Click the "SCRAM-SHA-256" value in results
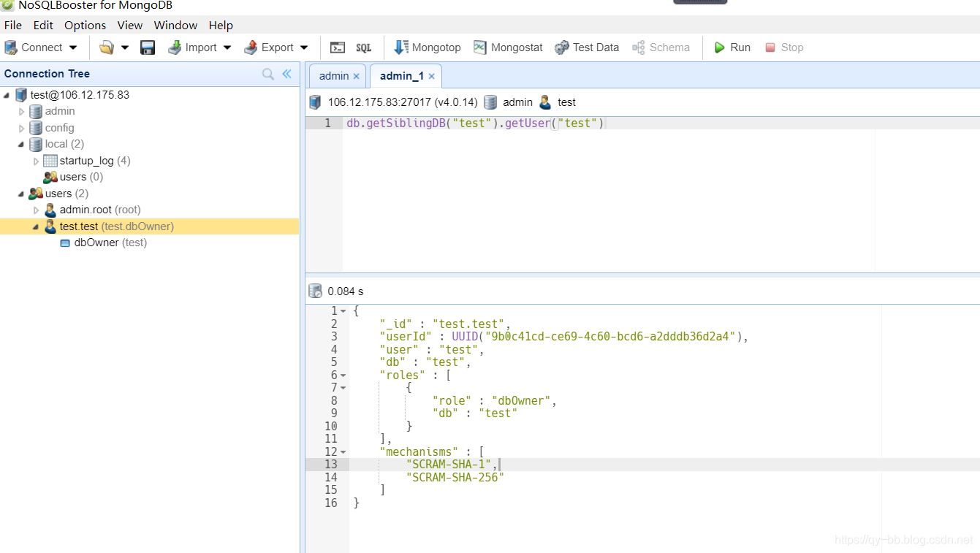The image size is (980, 553). click(x=455, y=477)
